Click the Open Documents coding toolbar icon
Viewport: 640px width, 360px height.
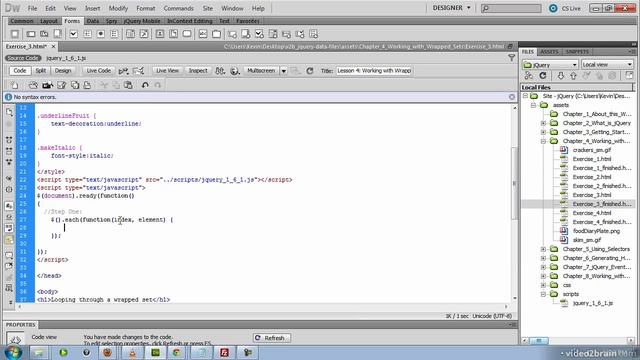coord(9,111)
